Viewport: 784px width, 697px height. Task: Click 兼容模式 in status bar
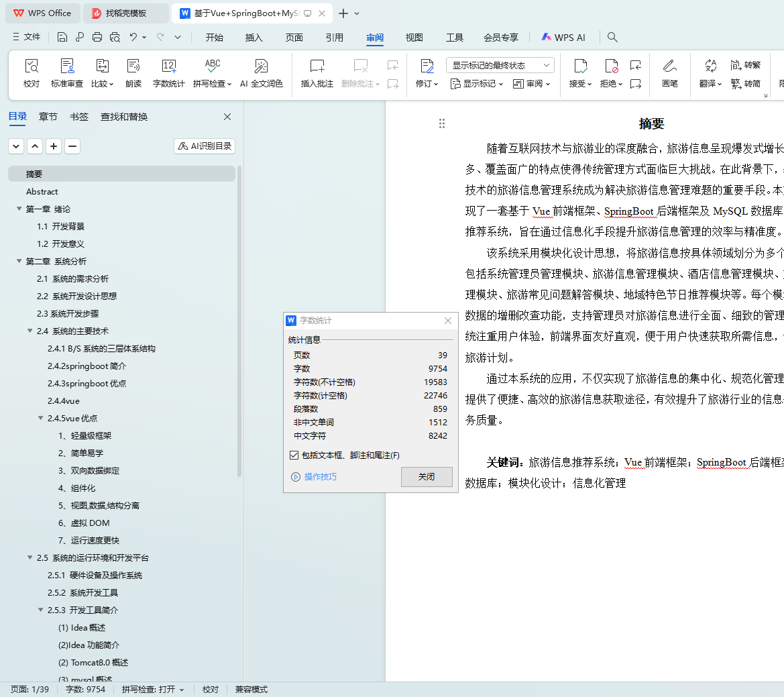coord(251,690)
